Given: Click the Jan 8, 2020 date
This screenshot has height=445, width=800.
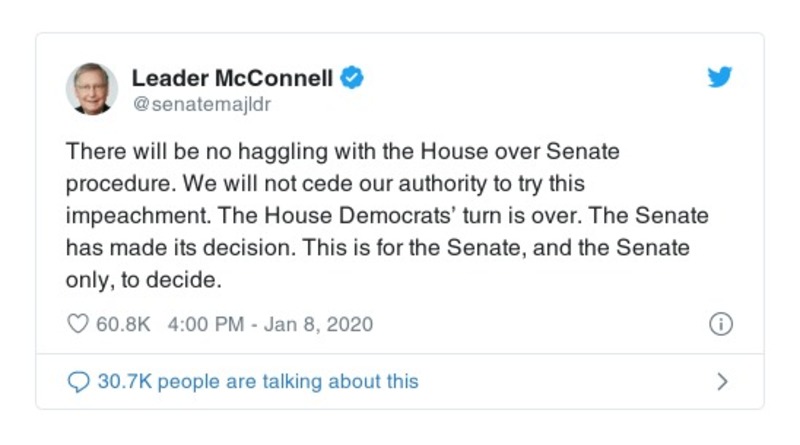Looking at the screenshot, I should [x=319, y=324].
